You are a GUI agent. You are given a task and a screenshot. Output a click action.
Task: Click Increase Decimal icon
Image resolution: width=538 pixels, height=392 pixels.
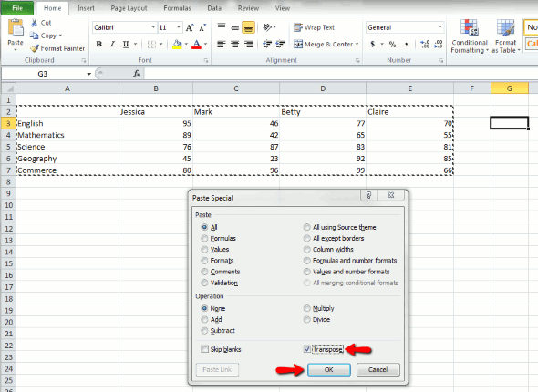tap(425, 44)
